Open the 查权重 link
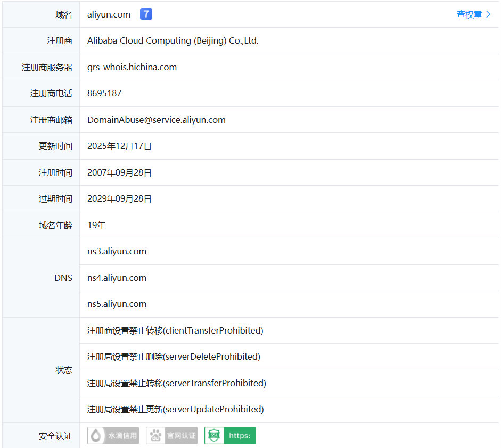 pos(470,14)
